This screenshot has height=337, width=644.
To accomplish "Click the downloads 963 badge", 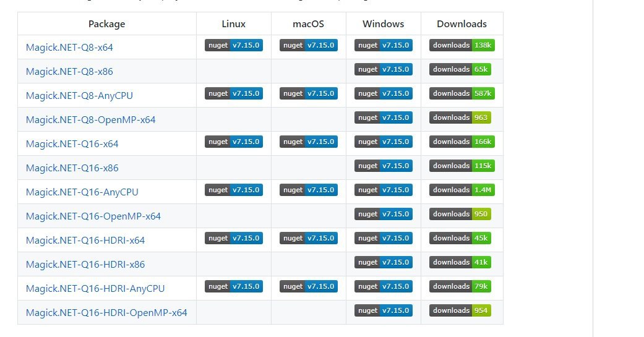I will click(x=460, y=117).
